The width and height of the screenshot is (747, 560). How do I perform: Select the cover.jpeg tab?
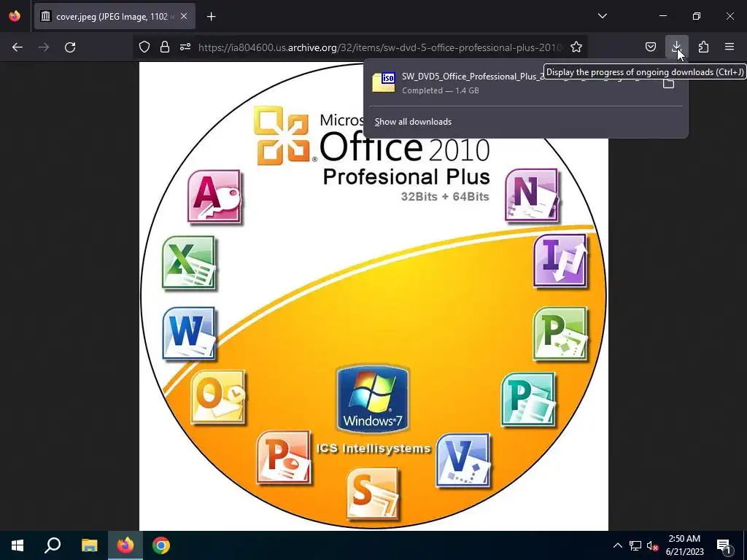115,17
